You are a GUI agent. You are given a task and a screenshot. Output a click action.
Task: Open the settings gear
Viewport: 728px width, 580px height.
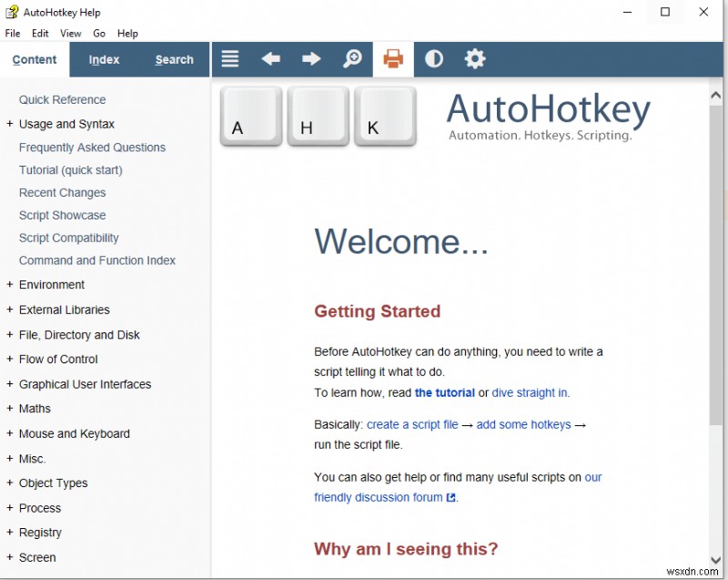pos(474,58)
